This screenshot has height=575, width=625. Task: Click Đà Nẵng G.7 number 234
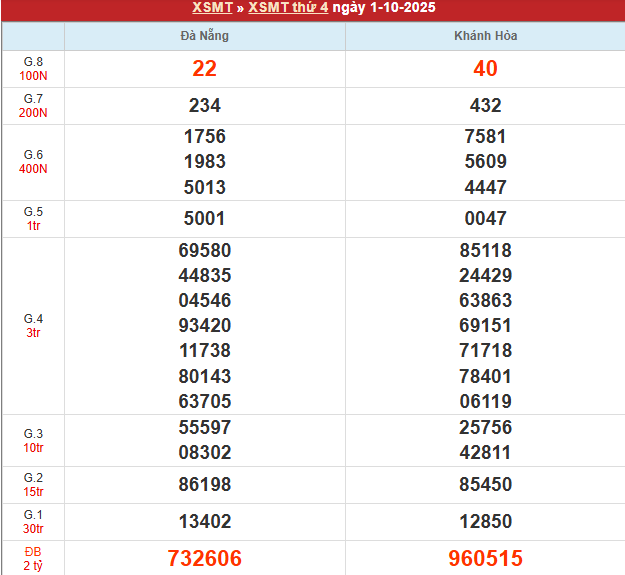click(x=205, y=105)
